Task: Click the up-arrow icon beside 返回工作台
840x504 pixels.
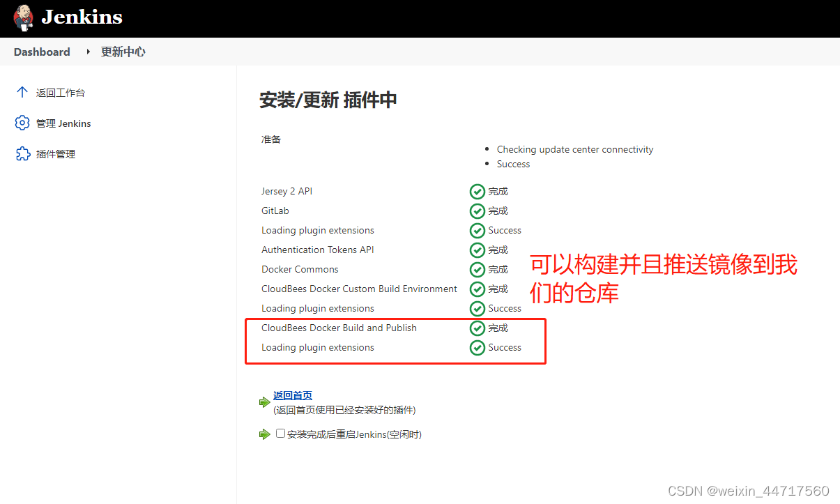Action: point(22,92)
